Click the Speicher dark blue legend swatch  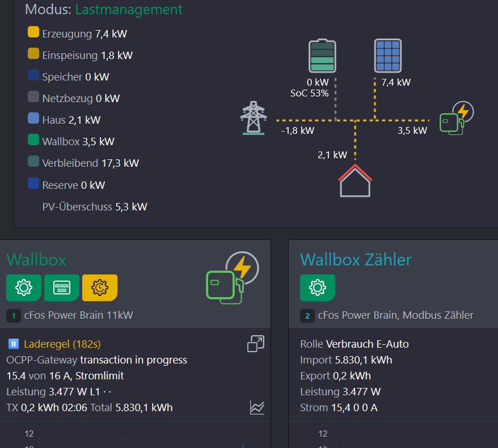tap(33, 75)
